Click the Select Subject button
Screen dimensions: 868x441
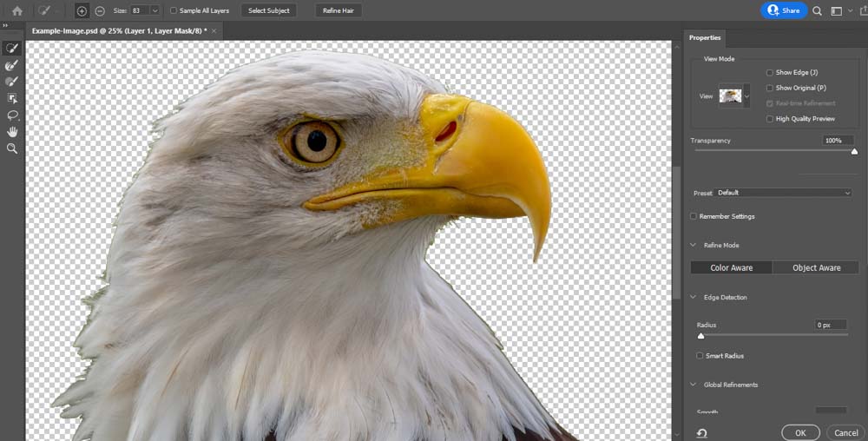click(x=269, y=11)
